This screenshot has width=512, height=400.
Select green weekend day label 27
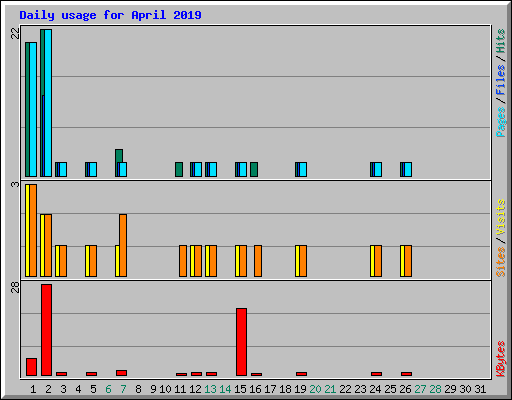420,389
